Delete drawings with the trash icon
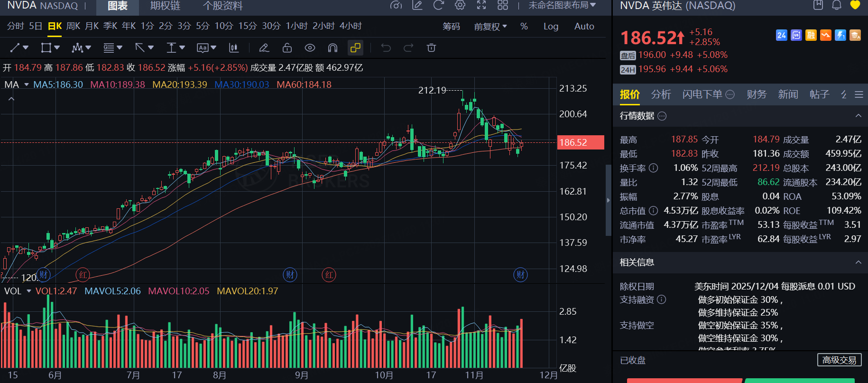Viewport: 868px width, 383px height. pos(431,47)
